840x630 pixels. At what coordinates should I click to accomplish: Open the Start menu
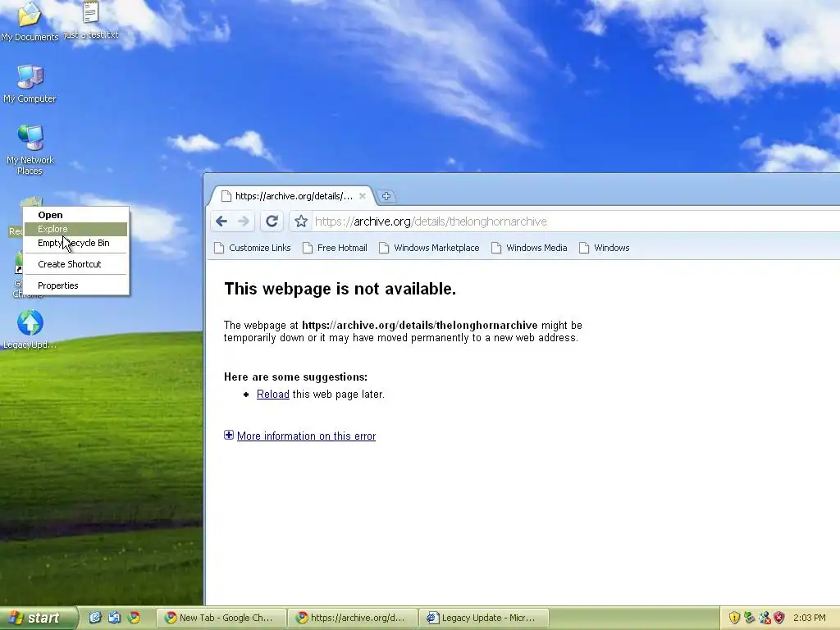[38, 618]
